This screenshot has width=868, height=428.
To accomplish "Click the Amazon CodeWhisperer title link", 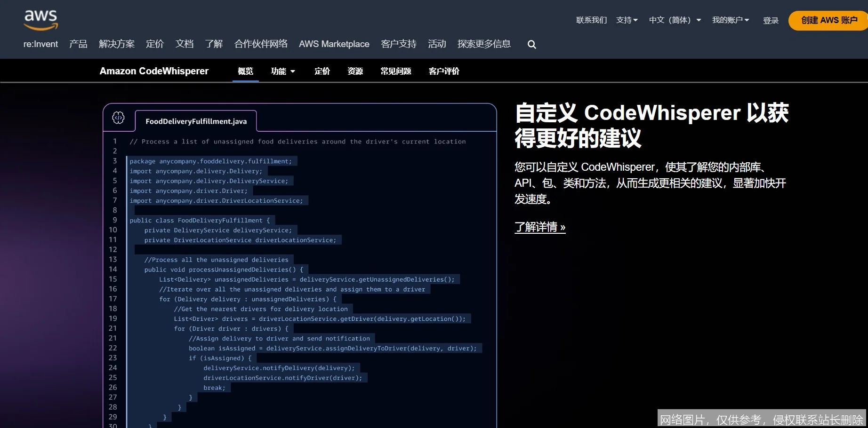I will tap(154, 71).
